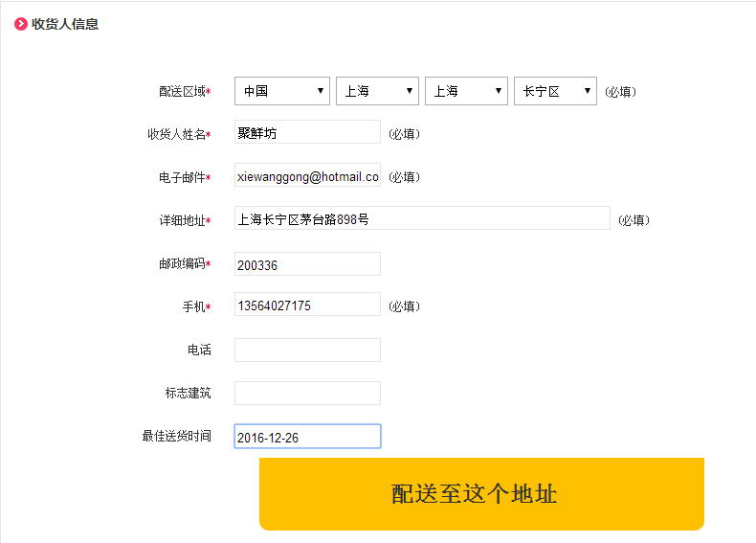This screenshot has height=543, width=756.
Task: Submit with the yellow 配送至这个地址 button
Action: pos(481,494)
